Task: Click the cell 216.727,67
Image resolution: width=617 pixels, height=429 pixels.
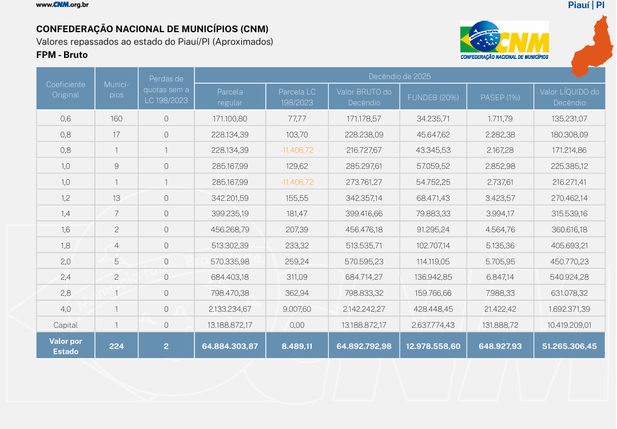Action: 364,150
